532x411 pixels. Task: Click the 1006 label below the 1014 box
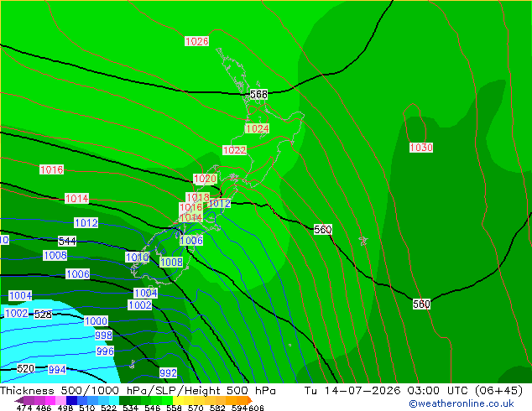pos(191,241)
